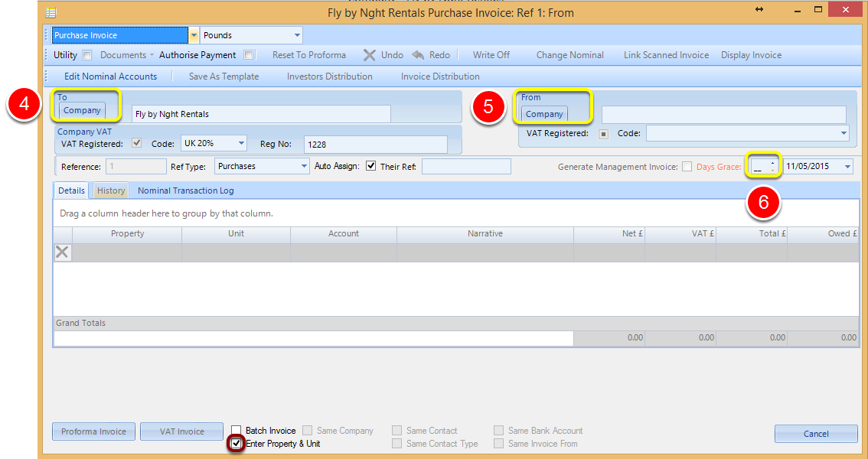Tick the Same Invoice From checkbox
Screen dimensions: 868x459
499,444
